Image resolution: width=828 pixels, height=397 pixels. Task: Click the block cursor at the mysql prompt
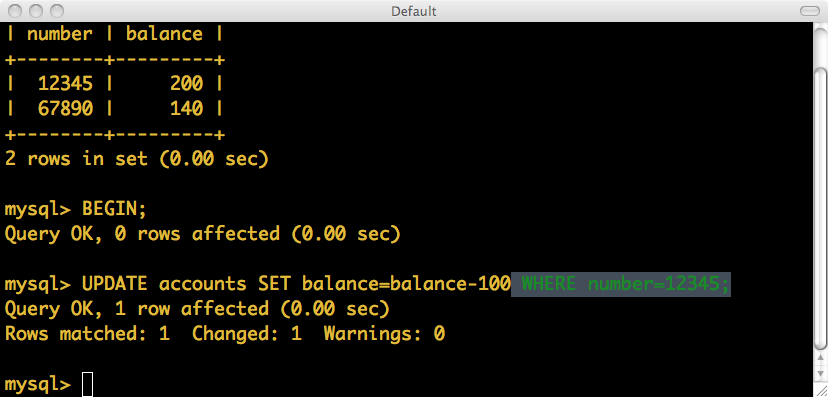click(x=88, y=384)
